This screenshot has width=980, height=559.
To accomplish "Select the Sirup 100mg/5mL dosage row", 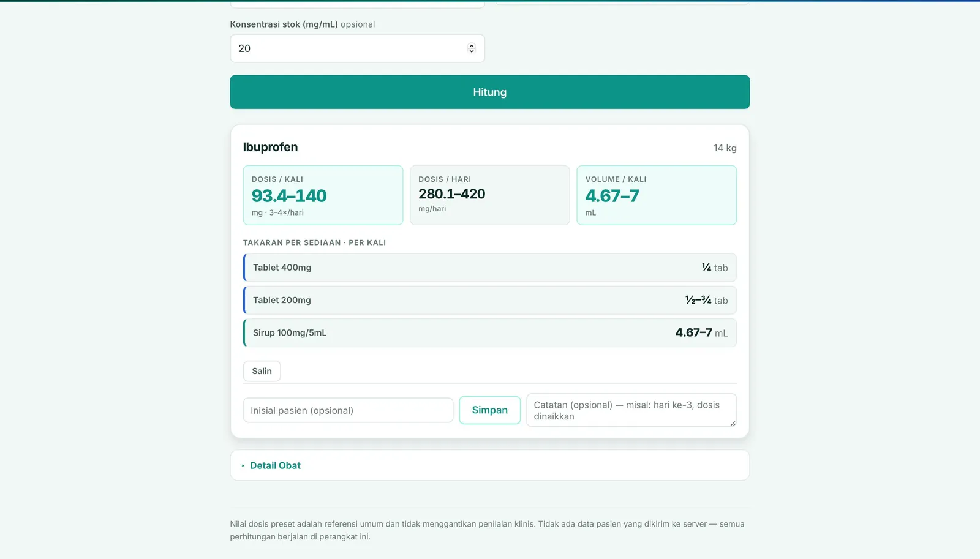I will (x=489, y=332).
